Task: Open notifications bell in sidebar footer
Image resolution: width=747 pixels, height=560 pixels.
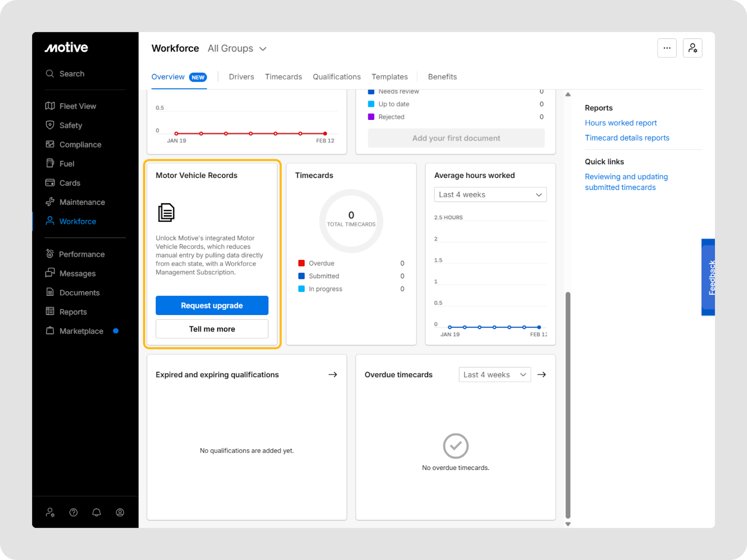Action: (97, 512)
